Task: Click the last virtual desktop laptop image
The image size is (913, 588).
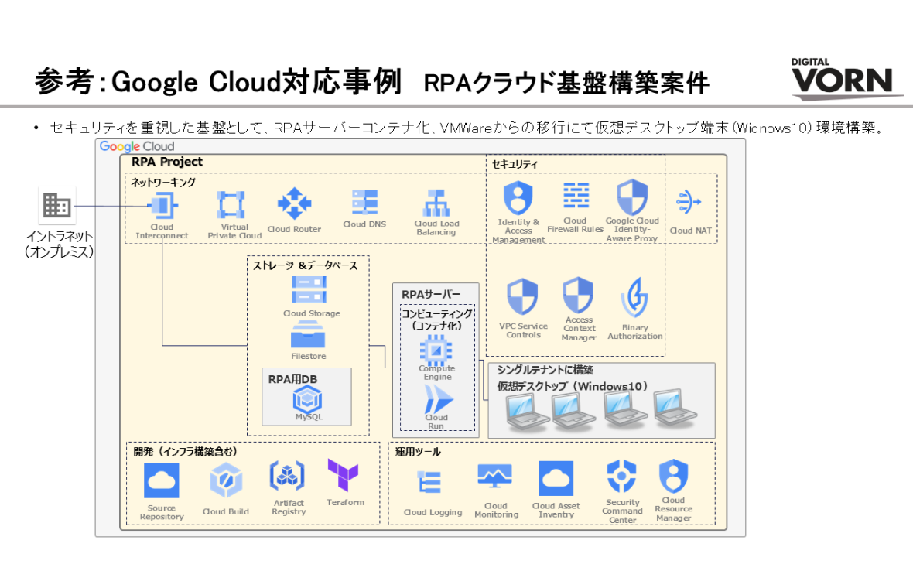Action: (674, 408)
